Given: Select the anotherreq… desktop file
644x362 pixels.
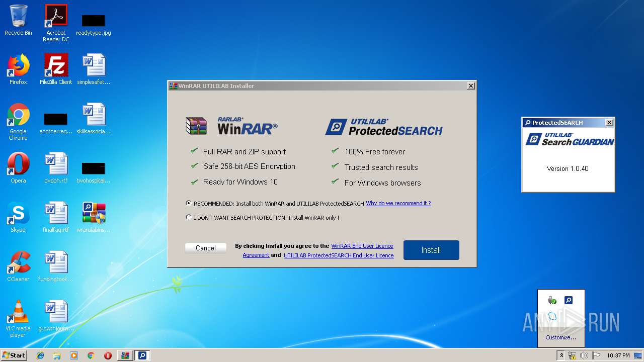Looking at the screenshot, I should (56, 123).
